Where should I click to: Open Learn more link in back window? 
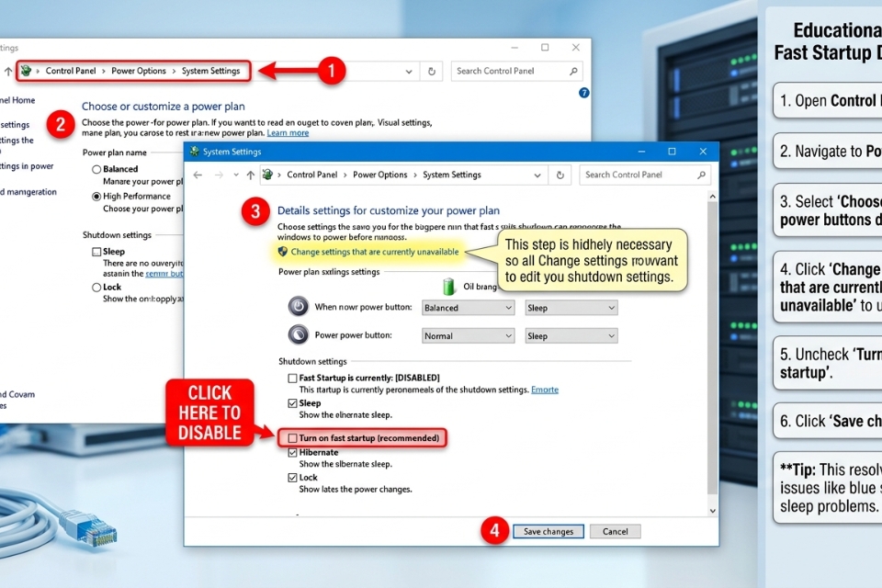pyautogui.click(x=288, y=133)
